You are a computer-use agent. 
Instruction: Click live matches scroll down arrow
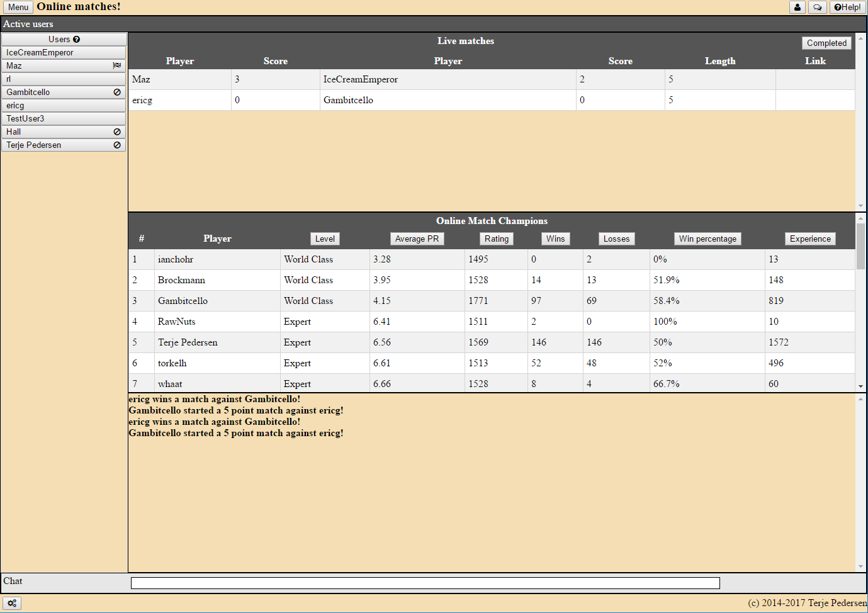[860, 206]
